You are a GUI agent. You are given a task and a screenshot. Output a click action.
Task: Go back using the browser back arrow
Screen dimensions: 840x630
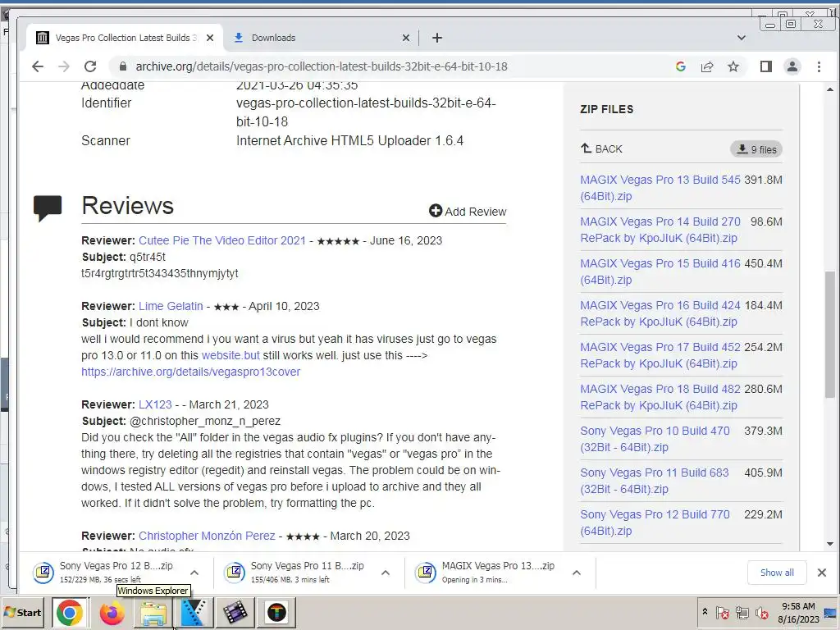[38, 66]
